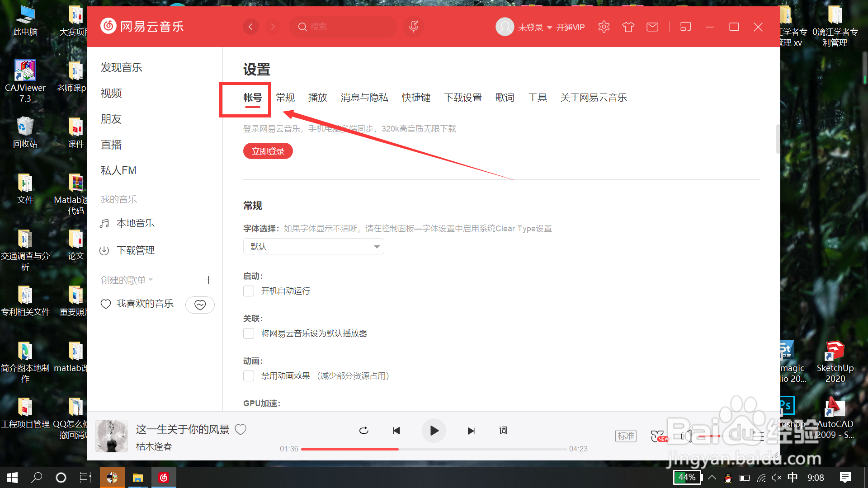Open 本地音乐 via the music note icon
Viewport: 868px width, 488px height.
click(104, 223)
